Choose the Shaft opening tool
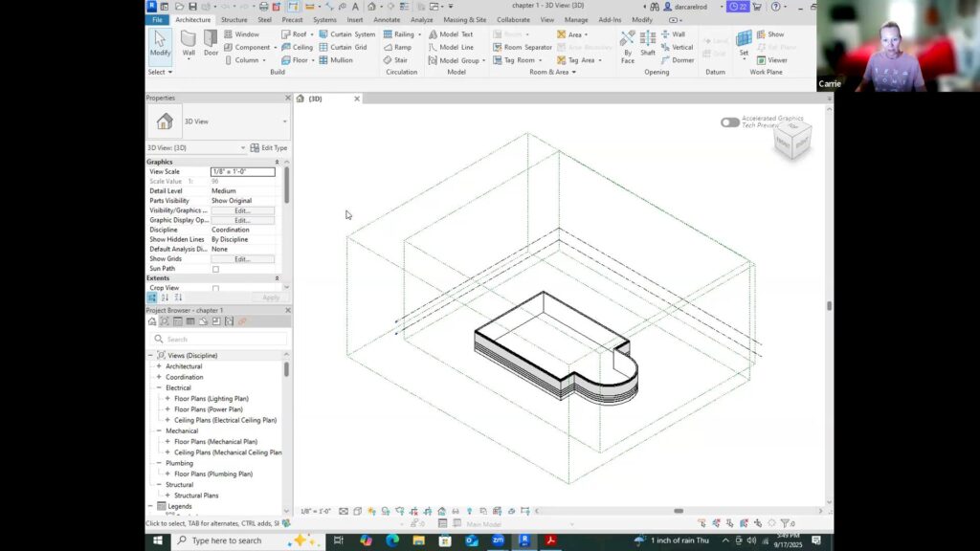The image size is (980, 551). 648,42
